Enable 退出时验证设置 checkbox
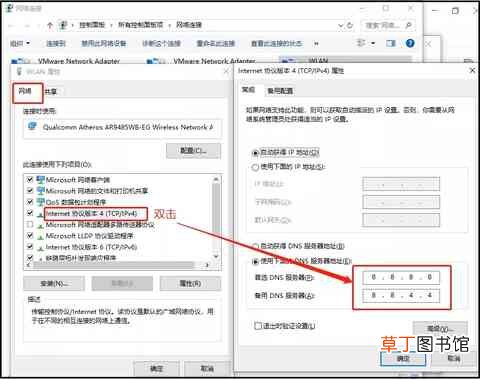This screenshot has height=379, width=480. [x=258, y=326]
